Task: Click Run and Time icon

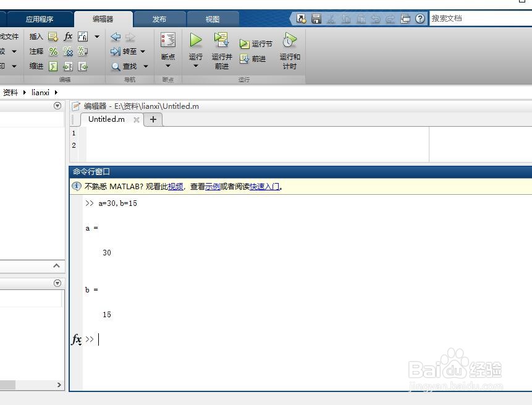Action: coord(289,40)
